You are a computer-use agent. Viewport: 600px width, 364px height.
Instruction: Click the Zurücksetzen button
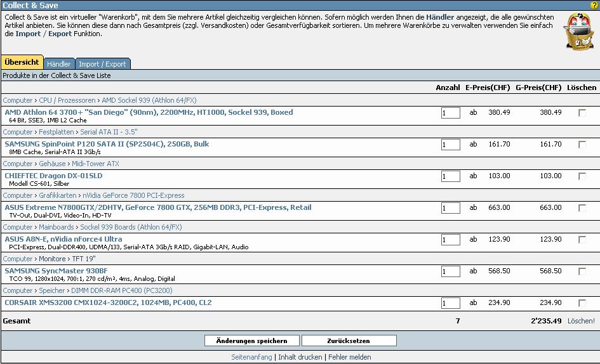click(349, 341)
